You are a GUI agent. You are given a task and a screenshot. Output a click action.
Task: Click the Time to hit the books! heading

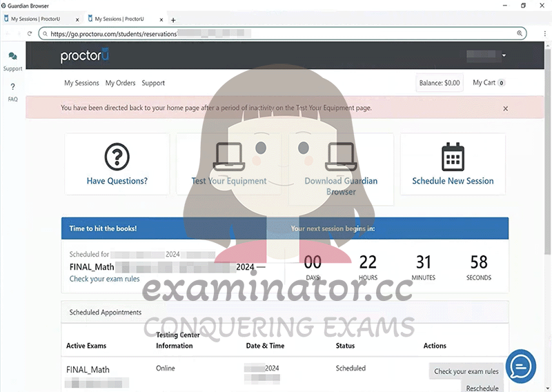(103, 228)
